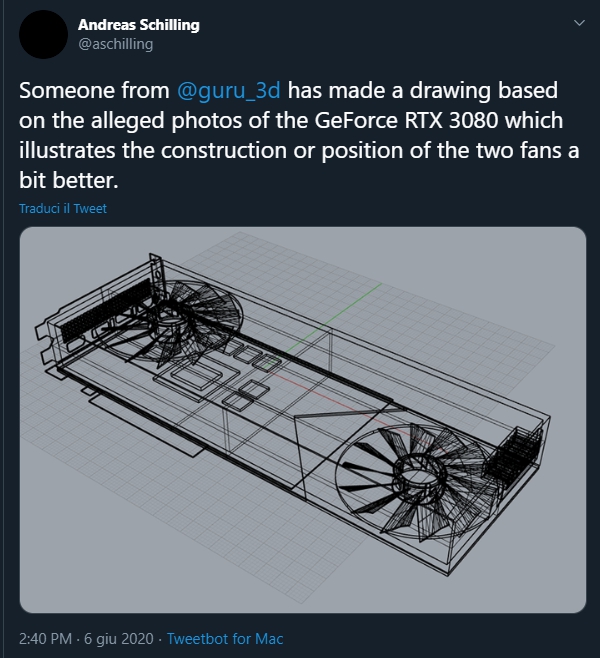Open the Andreas Schilling display name

(138, 25)
